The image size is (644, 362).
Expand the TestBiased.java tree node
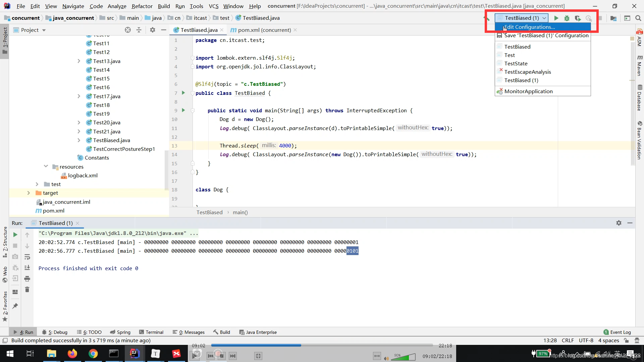pyautogui.click(x=79, y=140)
